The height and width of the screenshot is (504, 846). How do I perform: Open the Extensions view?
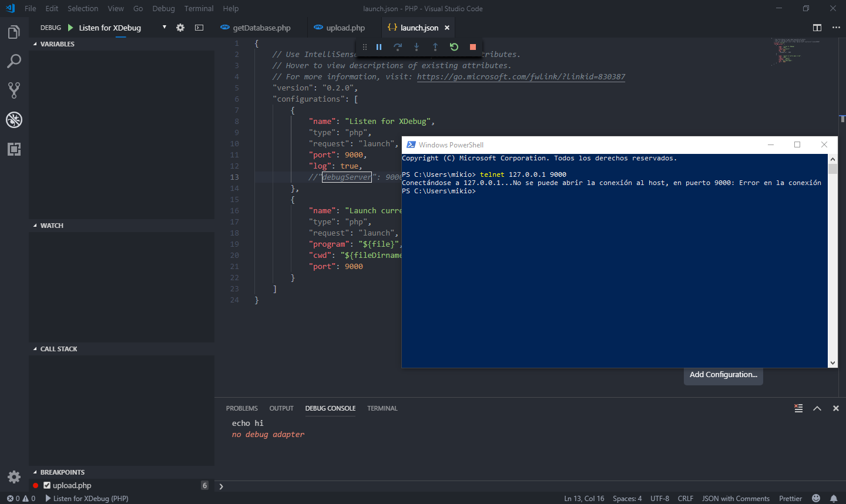[14, 149]
